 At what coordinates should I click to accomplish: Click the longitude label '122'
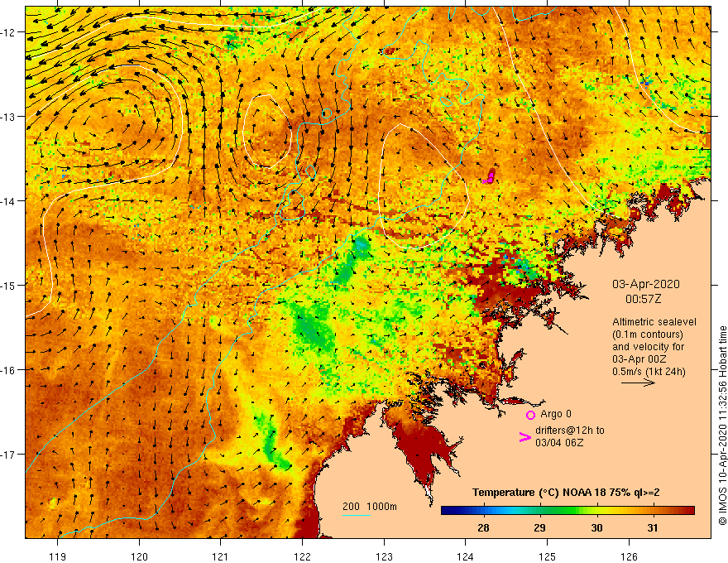click(302, 556)
